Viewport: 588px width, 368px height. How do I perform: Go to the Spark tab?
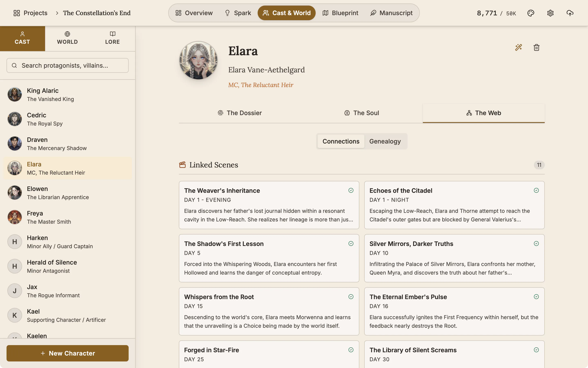point(238,13)
